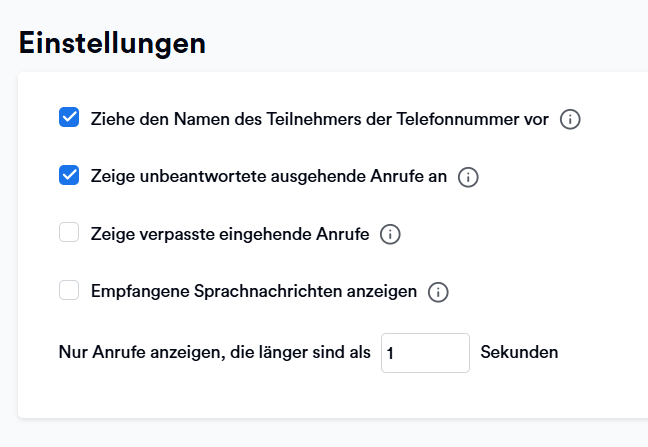The width and height of the screenshot is (648, 447).
Task: Tick 'Empfangene Sprachnachrichten anzeigen' checkbox
Action: [x=69, y=291]
